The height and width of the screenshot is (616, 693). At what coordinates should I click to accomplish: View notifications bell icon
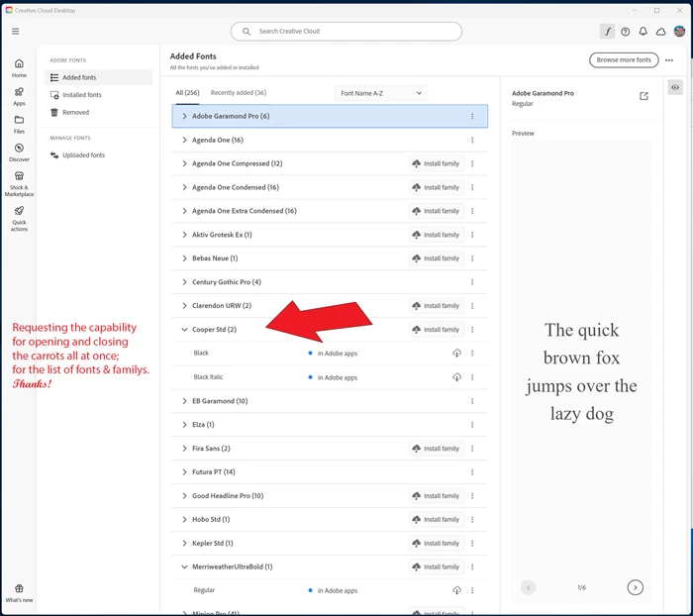point(643,32)
